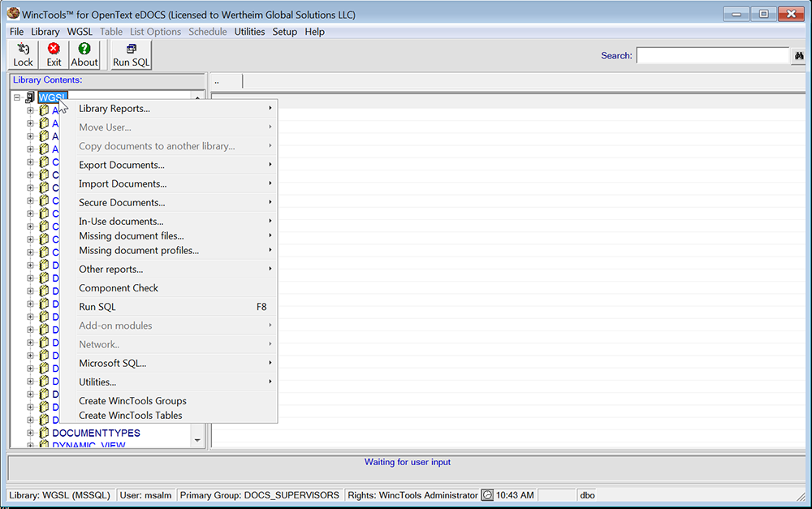Click 'Primary Group: DOCS_SUPERVISORS' status entry

260,495
